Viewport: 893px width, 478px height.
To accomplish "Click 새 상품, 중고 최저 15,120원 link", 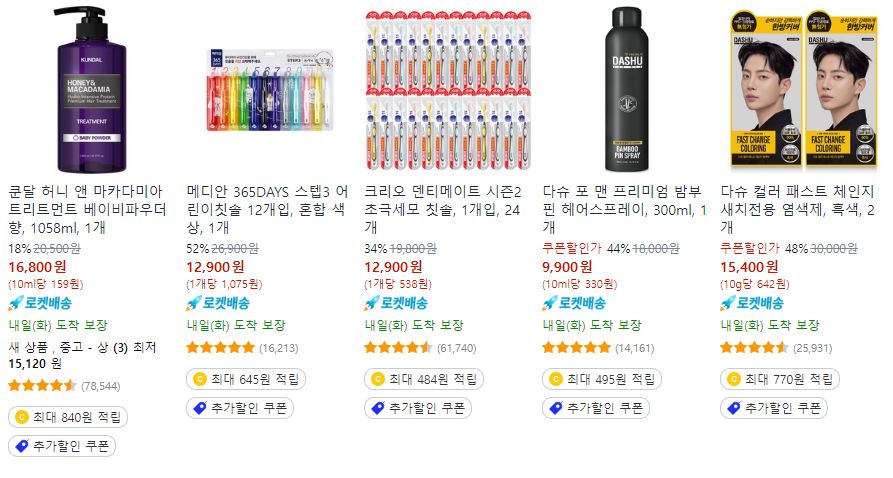I will [83, 355].
